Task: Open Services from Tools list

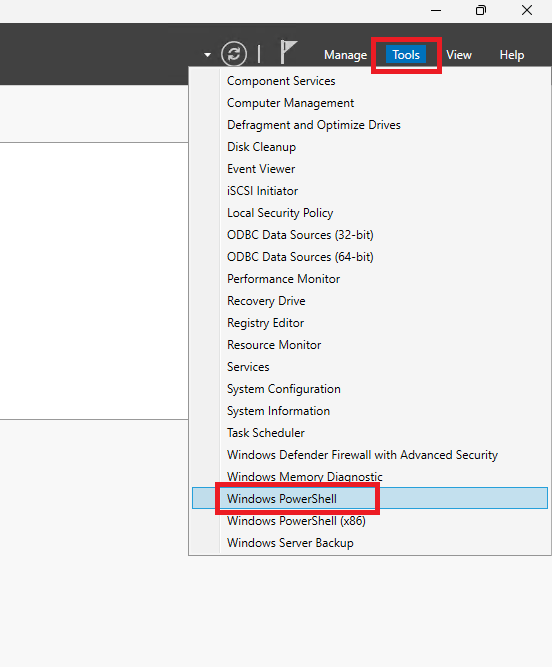Action: tap(248, 367)
